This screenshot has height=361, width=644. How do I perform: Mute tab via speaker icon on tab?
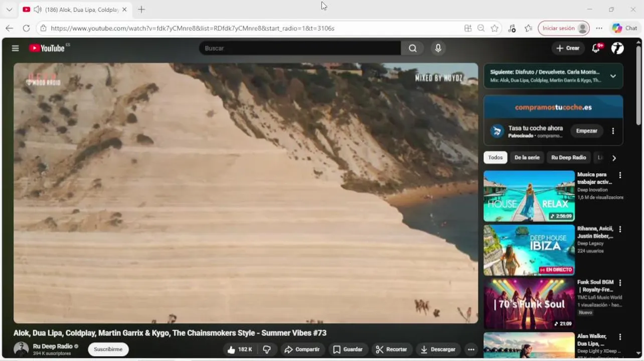coord(37,10)
